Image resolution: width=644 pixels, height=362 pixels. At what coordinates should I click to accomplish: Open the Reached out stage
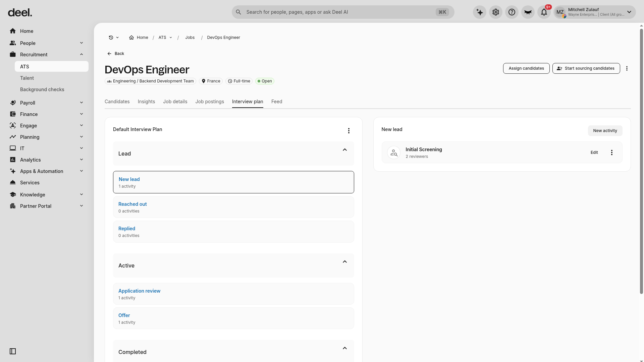pyautogui.click(x=233, y=207)
